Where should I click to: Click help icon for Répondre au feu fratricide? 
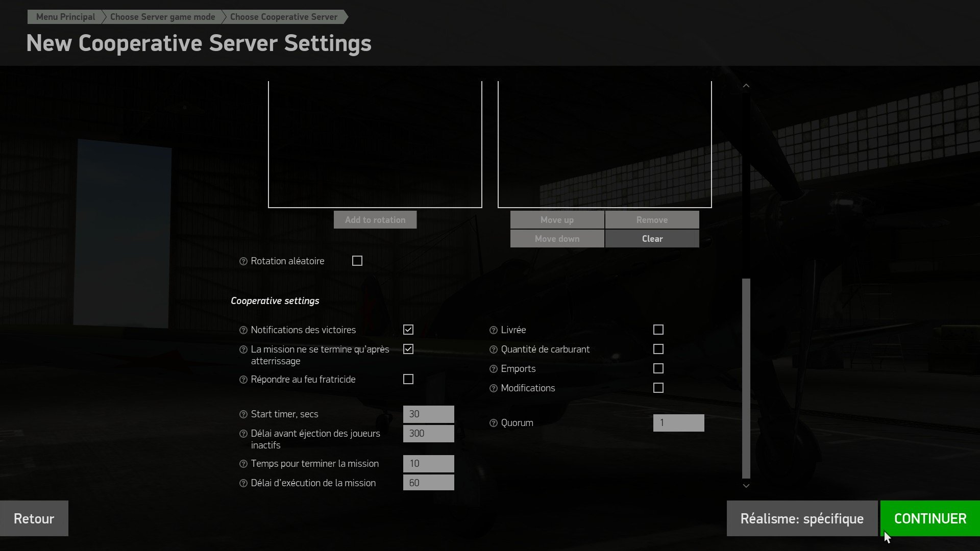[x=243, y=380]
